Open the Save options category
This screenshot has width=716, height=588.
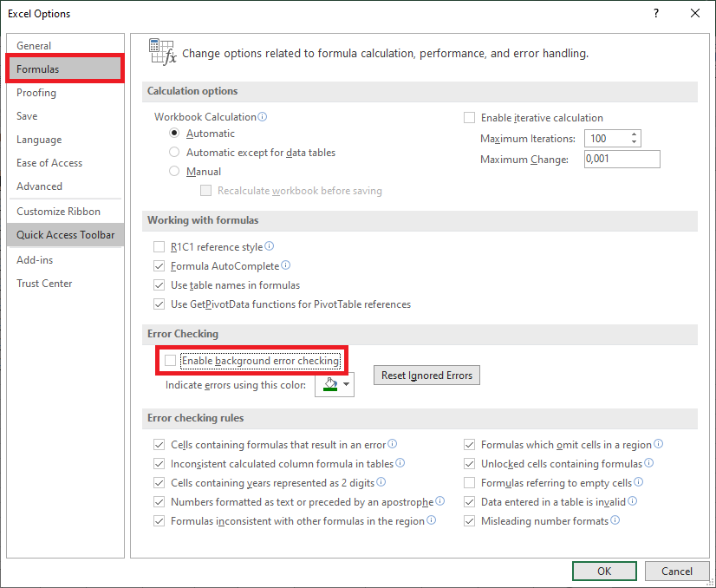click(65, 115)
